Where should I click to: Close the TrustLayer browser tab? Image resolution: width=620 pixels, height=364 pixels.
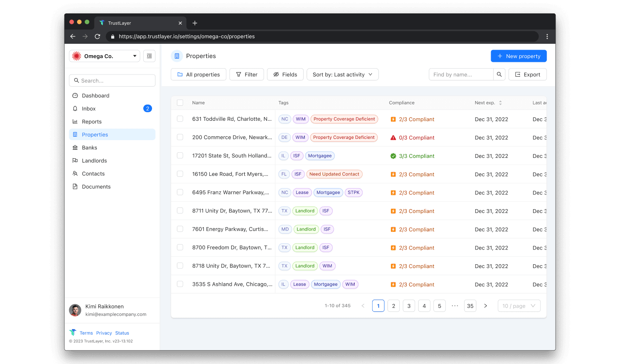(180, 23)
